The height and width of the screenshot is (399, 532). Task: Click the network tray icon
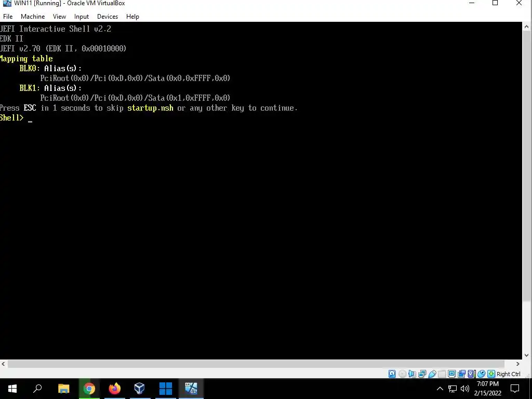coord(453,389)
